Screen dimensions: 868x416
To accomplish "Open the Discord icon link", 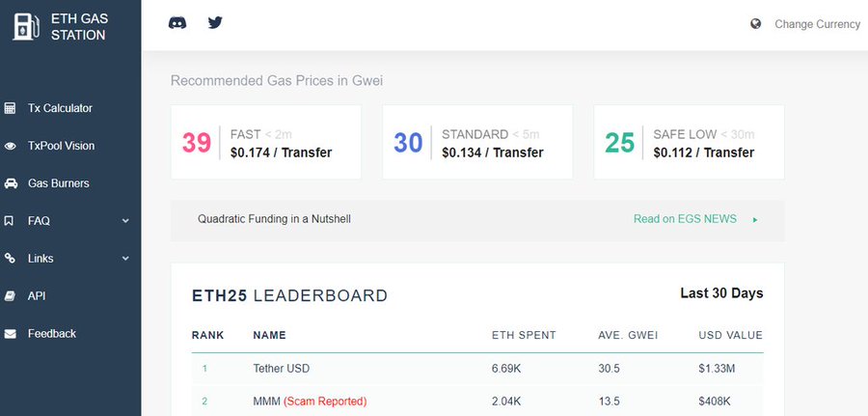I will pyautogui.click(x=177, y=23).
